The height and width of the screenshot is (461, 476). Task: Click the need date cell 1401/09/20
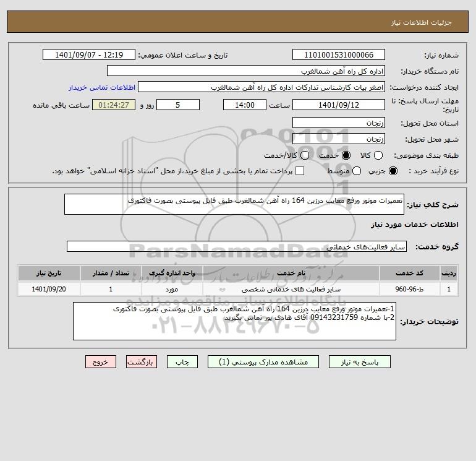49,289
